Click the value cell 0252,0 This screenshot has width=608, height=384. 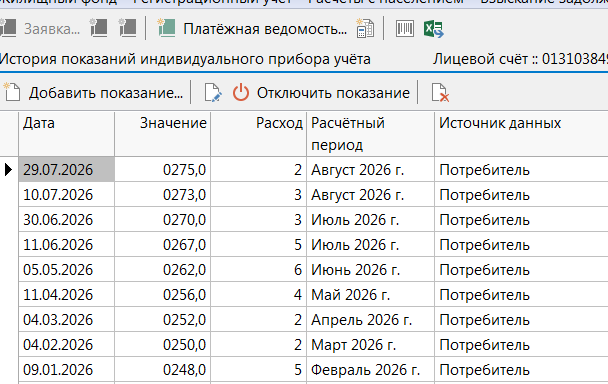(162, 320)
